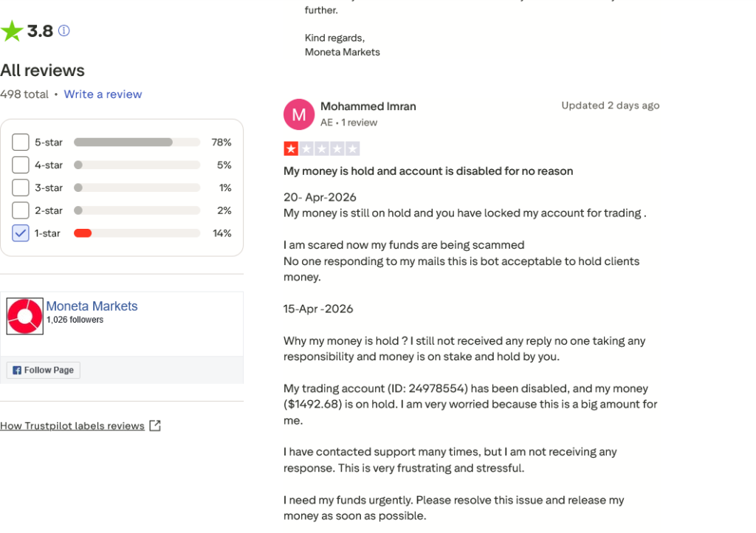
Task: Click the one-star rating on Mohammed's review
Action: pyautogui.click(x=291, y=149)
